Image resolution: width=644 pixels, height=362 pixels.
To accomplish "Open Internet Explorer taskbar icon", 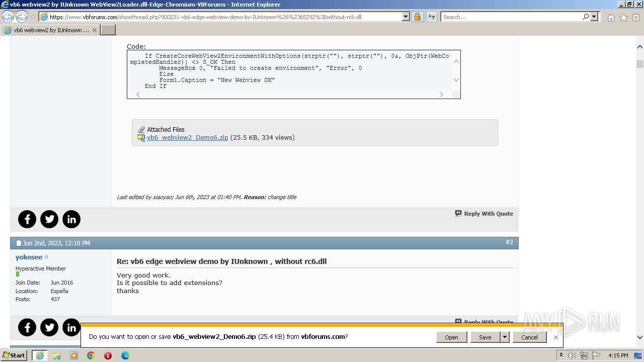I will 40,355.
